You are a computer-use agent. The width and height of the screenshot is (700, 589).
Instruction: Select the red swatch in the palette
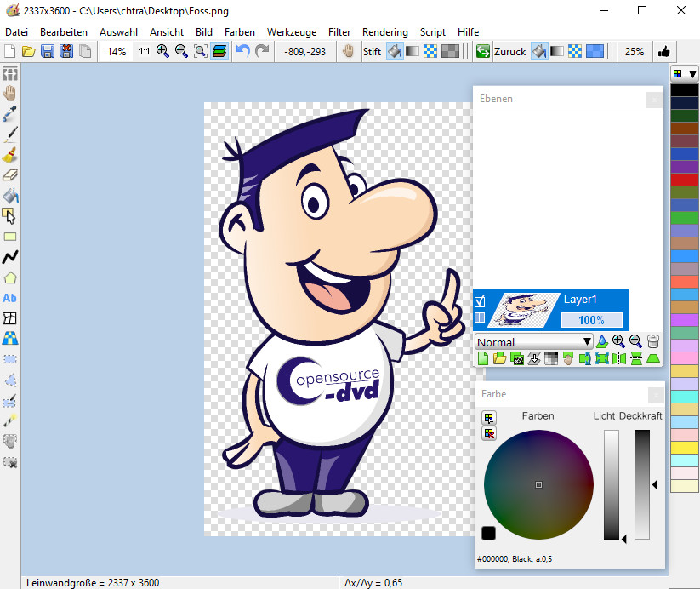(x=684, y=180)
